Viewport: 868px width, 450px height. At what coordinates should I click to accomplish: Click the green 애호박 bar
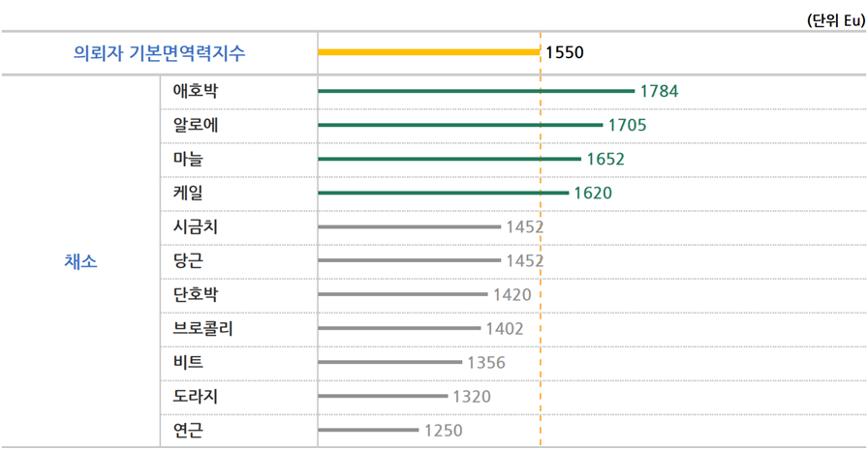tap(476, 92)
